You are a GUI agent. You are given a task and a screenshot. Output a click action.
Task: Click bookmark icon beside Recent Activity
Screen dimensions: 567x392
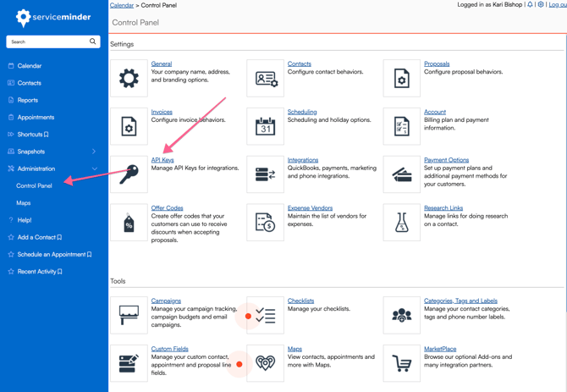click(x=60, y=272)
